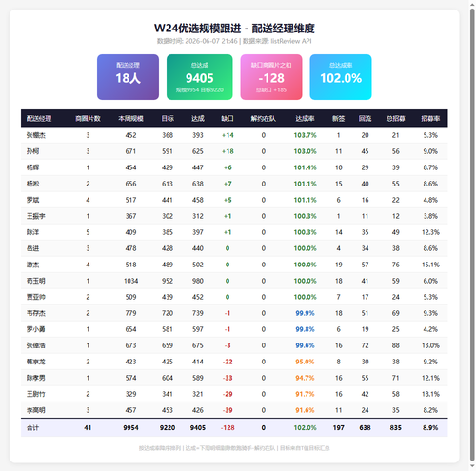Click the gray footer note below table
The height and width of the screenshot is (471, 476).
tap(234, 448)
